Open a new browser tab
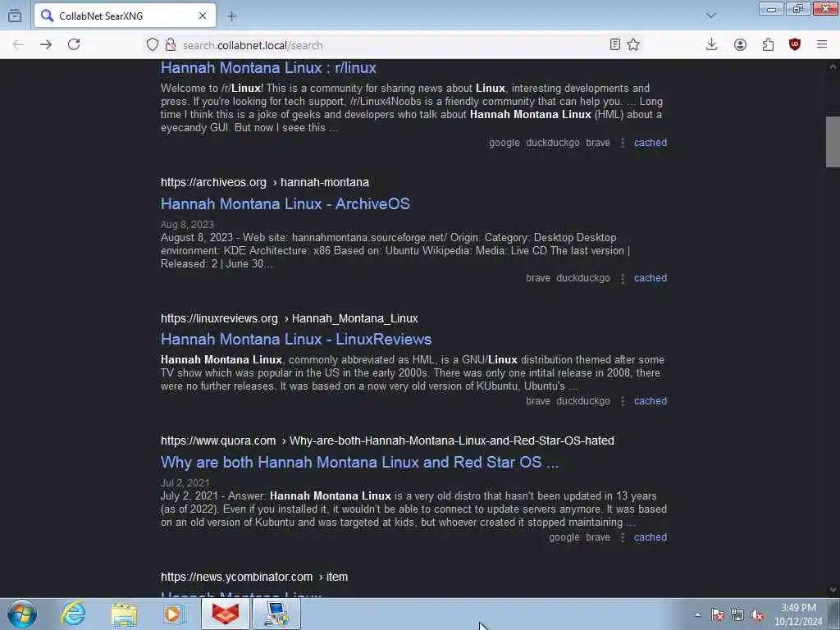The height and width of the screenshot is (630, 840). click(231, 16)
